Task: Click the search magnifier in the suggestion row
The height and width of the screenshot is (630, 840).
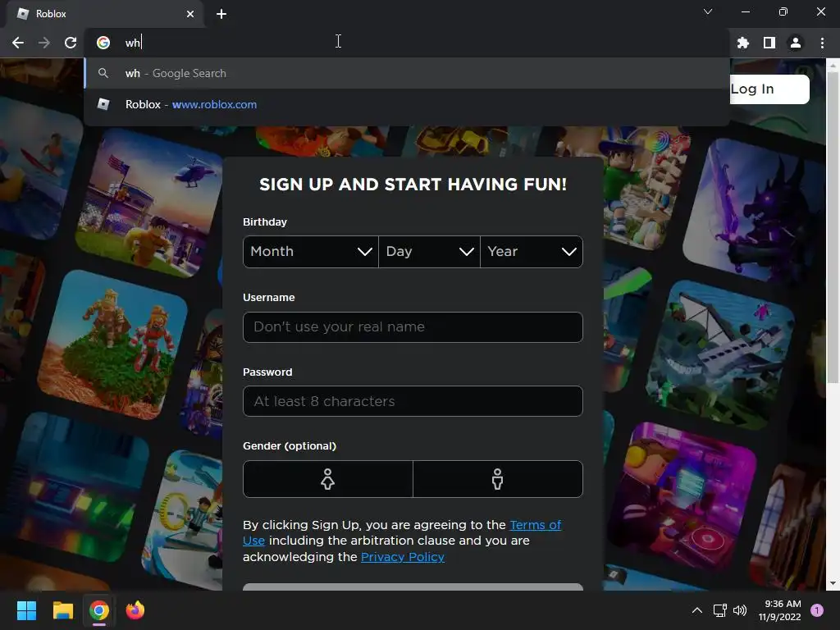Action: point(103,73)
